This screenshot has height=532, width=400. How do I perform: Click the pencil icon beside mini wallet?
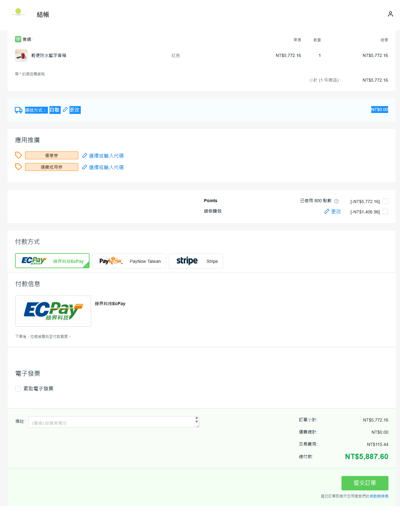click(x=327, y=212)
